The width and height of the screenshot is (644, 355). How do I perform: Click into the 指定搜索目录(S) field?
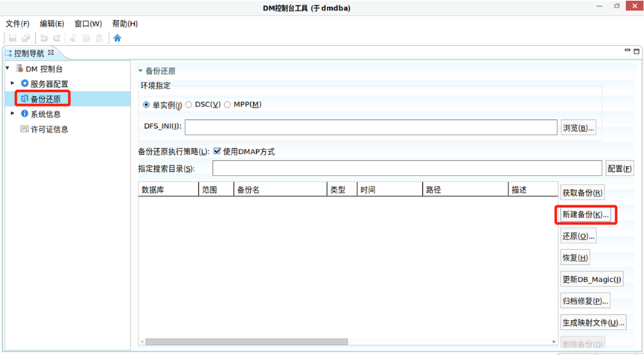click(407, 168)
